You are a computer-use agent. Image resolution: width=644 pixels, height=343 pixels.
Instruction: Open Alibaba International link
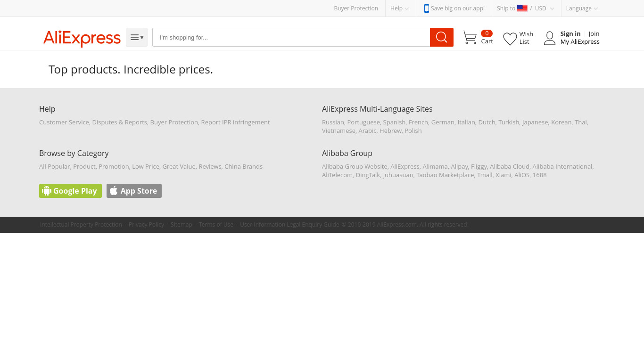point(562,166)
